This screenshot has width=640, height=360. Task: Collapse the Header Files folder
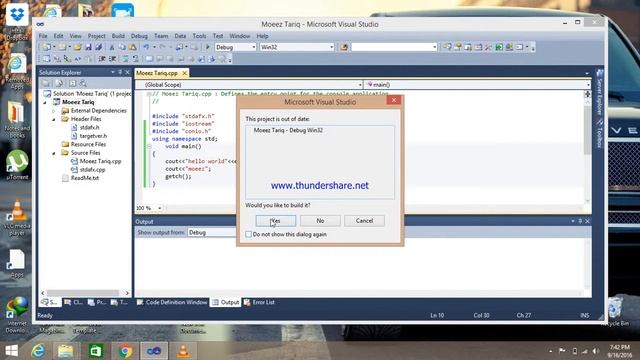point(53,120)
